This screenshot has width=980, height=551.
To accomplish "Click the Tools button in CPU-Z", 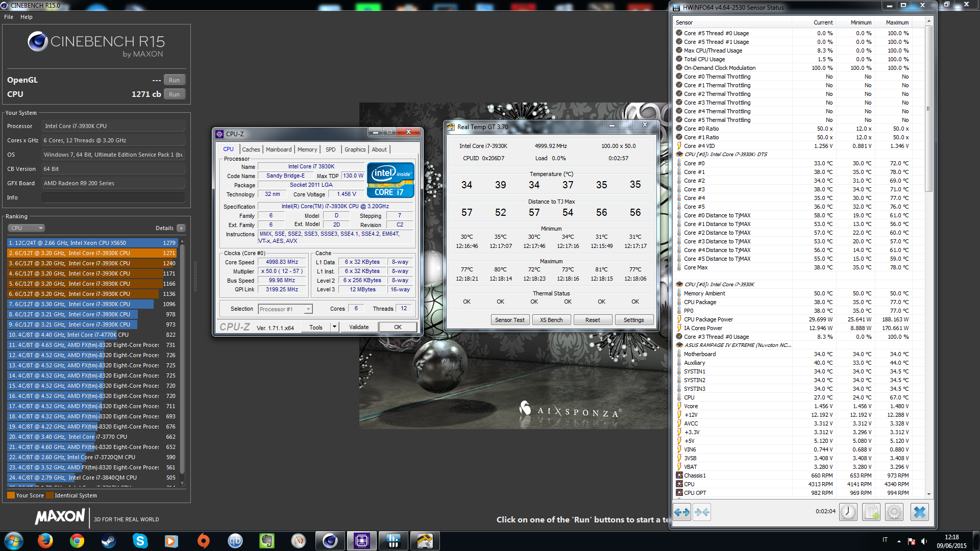I will [x=316, y=327].
